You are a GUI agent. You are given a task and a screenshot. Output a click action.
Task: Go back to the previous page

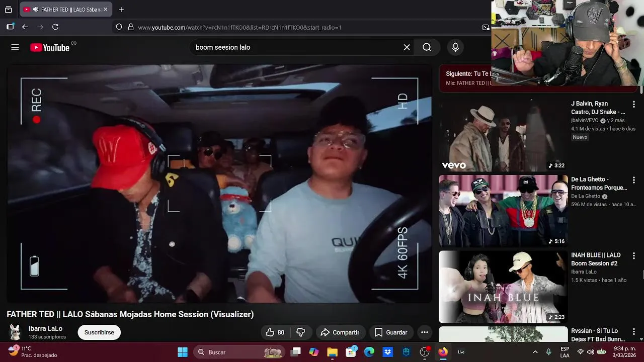tap(25, 27)
